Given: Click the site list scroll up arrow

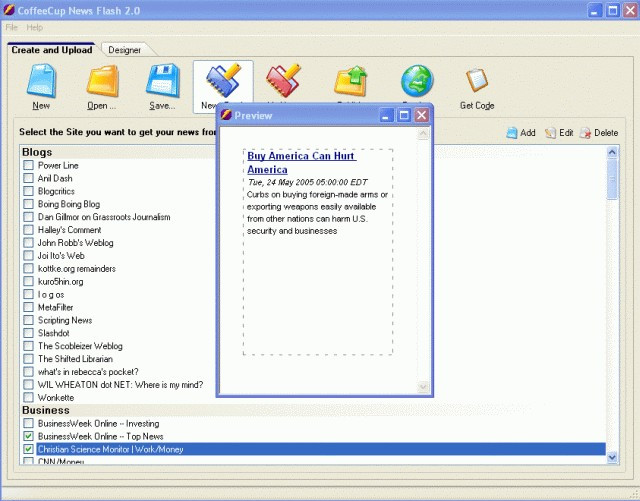Looking at the screenshot, I should pyautogui.click(x=612, y=152).
